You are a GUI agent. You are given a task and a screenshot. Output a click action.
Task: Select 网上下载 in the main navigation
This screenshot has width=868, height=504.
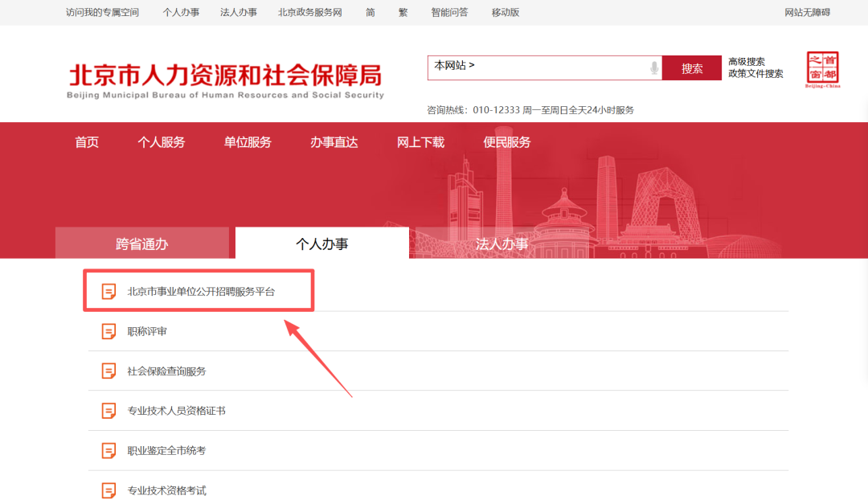pyautogui.click(x=420, y=142)
